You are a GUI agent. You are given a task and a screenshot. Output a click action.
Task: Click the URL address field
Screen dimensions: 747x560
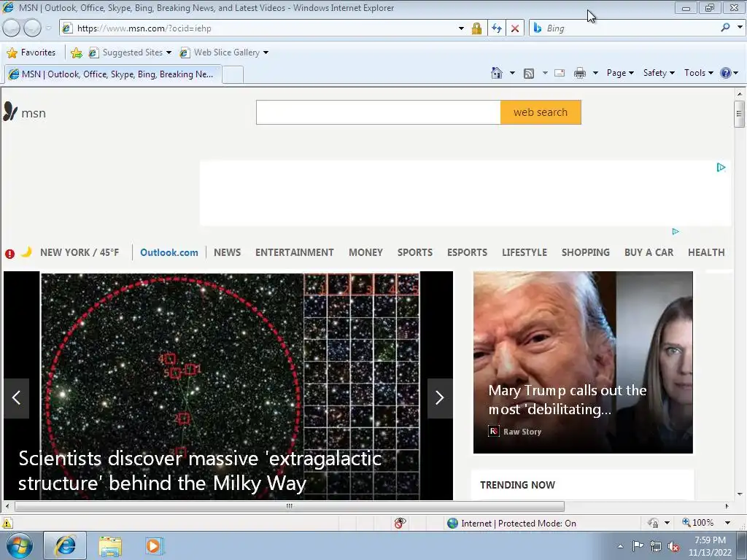click(264, 28)
